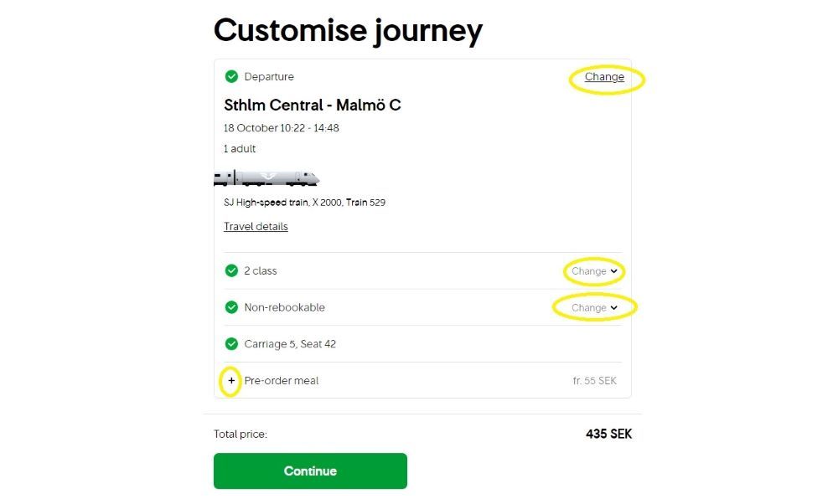Expand the Non-rebookable Change dropdown
Screen dimensions: 838x504
(x=593, y=307)
